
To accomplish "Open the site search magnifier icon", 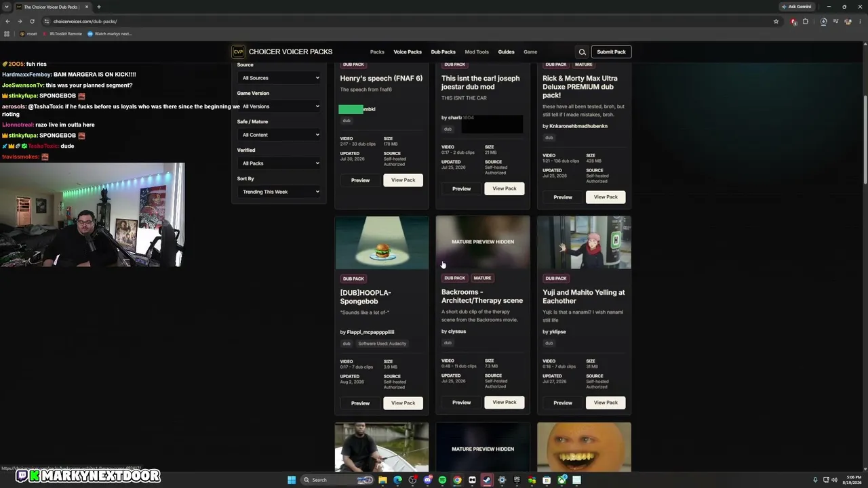I will pyautogui.click(x=582, y=52).
